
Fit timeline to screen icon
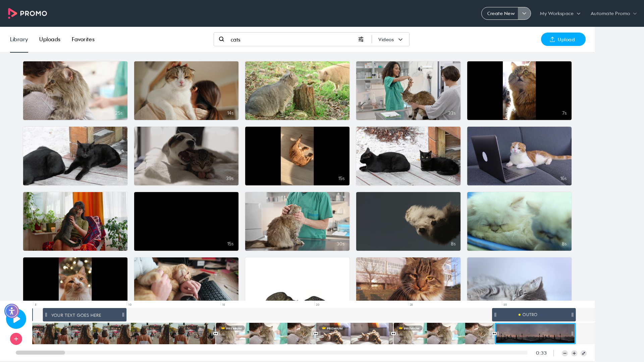click(584, 353)
